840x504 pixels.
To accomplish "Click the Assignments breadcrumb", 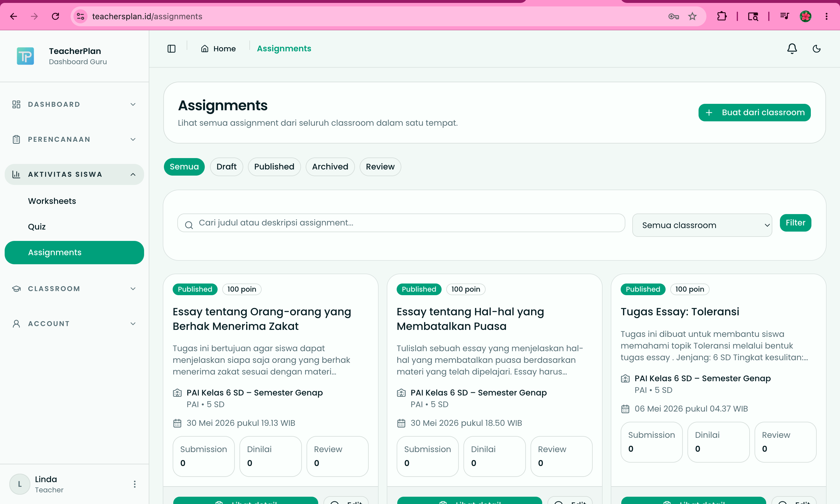I will [x=284, y=49].
